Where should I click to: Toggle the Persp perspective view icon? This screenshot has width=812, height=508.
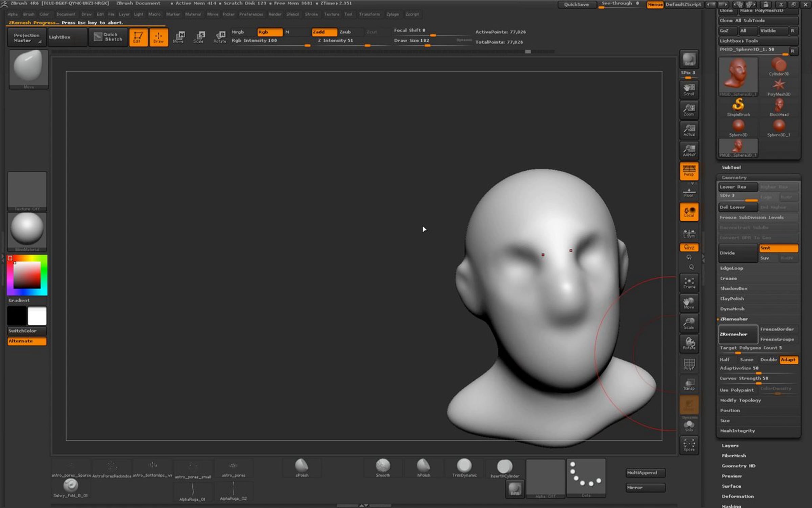point(689,171)
